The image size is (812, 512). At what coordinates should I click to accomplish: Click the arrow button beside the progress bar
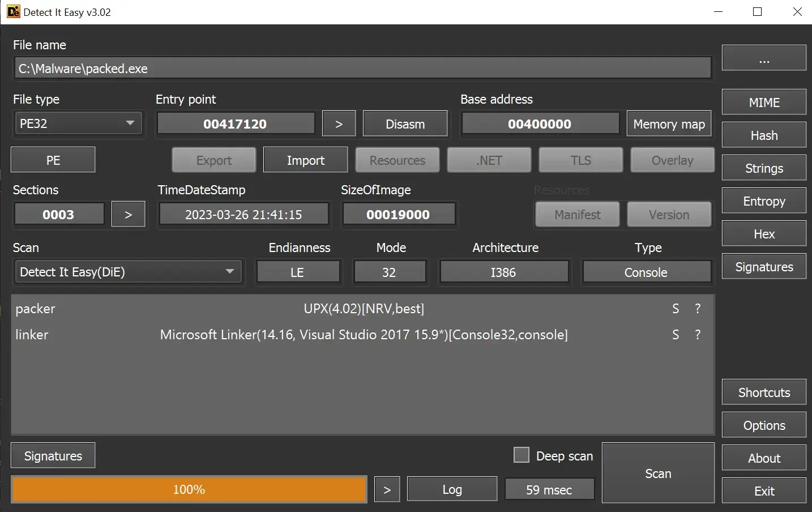pos(387,489)
